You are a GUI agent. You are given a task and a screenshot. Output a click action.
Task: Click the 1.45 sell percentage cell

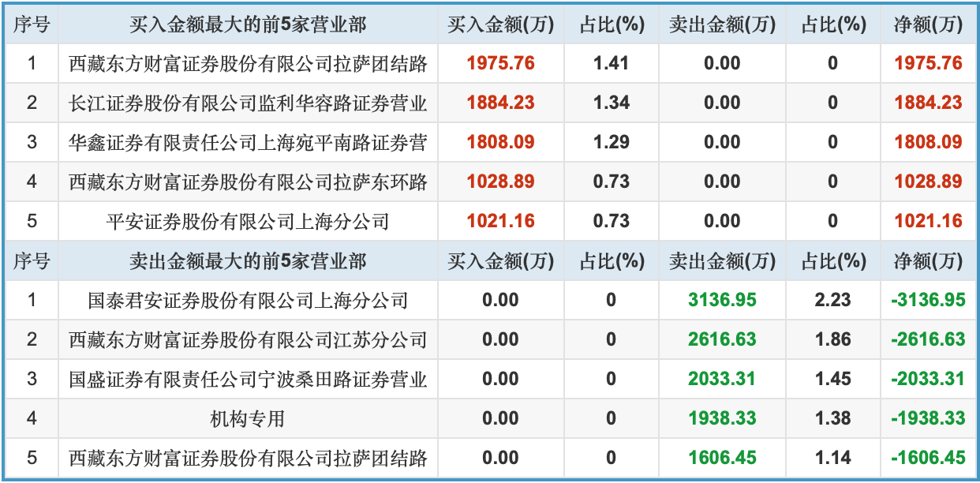point(833,379)
